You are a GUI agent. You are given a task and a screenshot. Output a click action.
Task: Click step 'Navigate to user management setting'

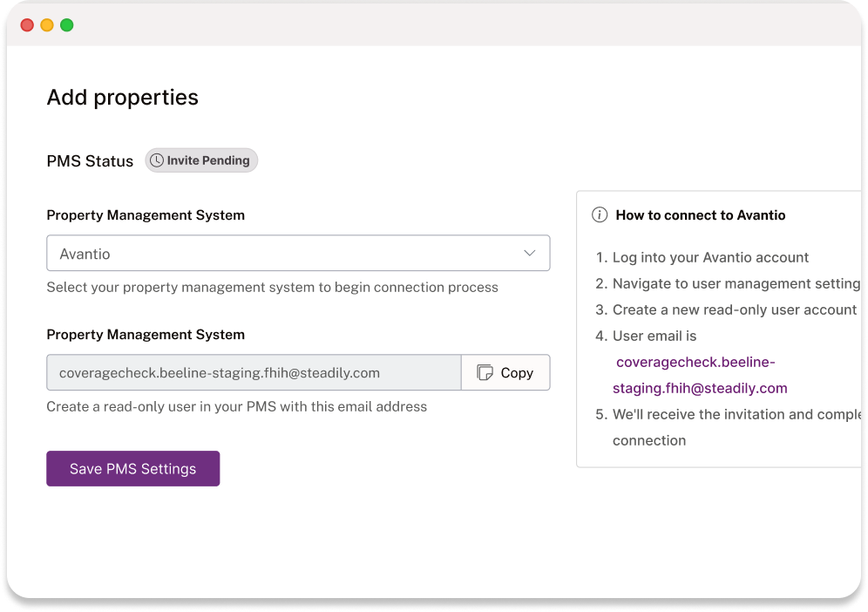pos(736,283)
